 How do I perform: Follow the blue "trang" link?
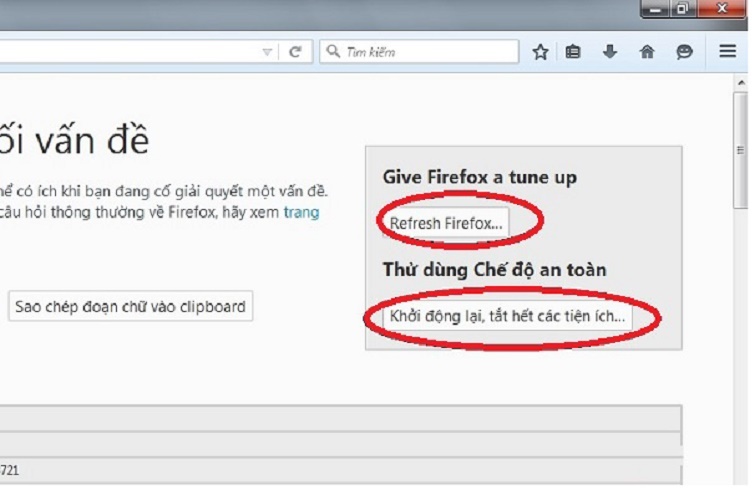[302, 212]
